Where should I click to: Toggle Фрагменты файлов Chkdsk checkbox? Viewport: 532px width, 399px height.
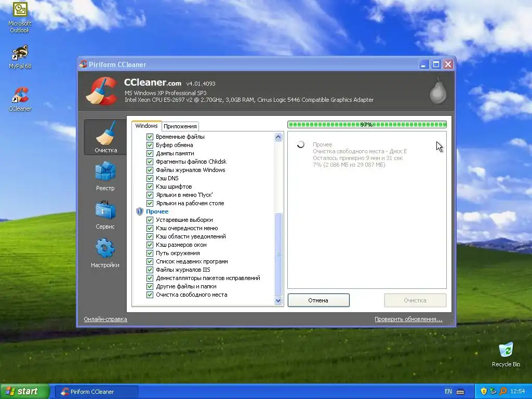tap(150, 162)
